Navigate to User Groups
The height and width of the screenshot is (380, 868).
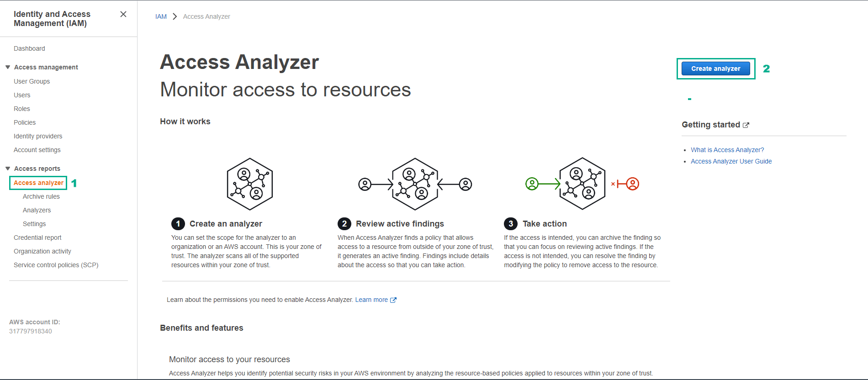[x=32, y=81]
